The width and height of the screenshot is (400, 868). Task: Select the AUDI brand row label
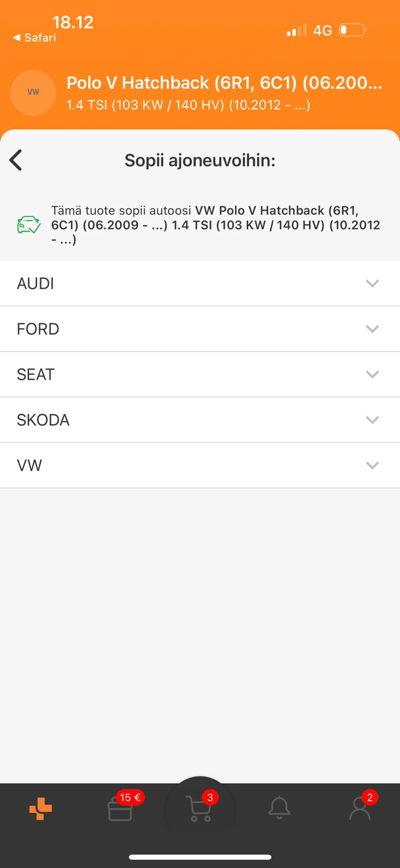pyautogui.click(x=36, y=283)
